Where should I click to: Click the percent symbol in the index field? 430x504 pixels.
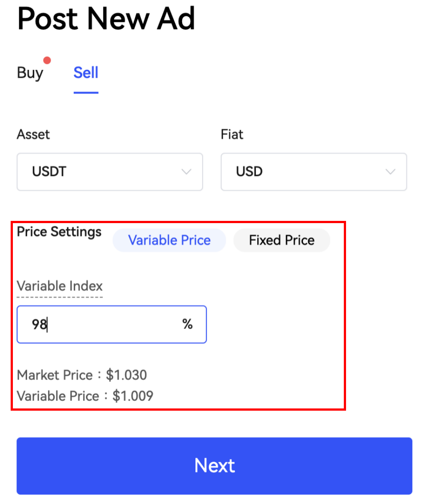(187, 324)
